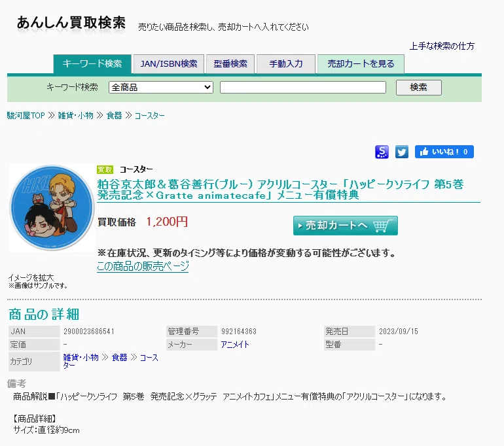
Task: Open 食器 breadcrumb link
Action: pos(114,116)
